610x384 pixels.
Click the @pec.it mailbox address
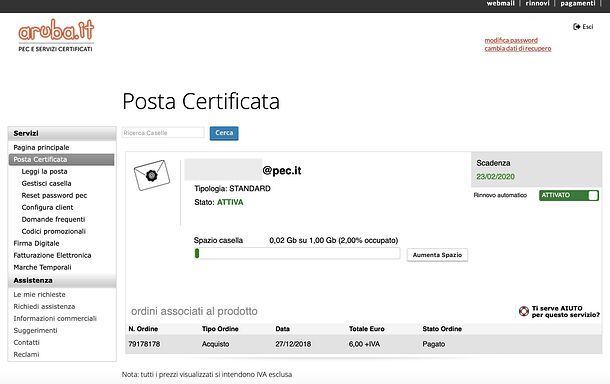point(282,170)
